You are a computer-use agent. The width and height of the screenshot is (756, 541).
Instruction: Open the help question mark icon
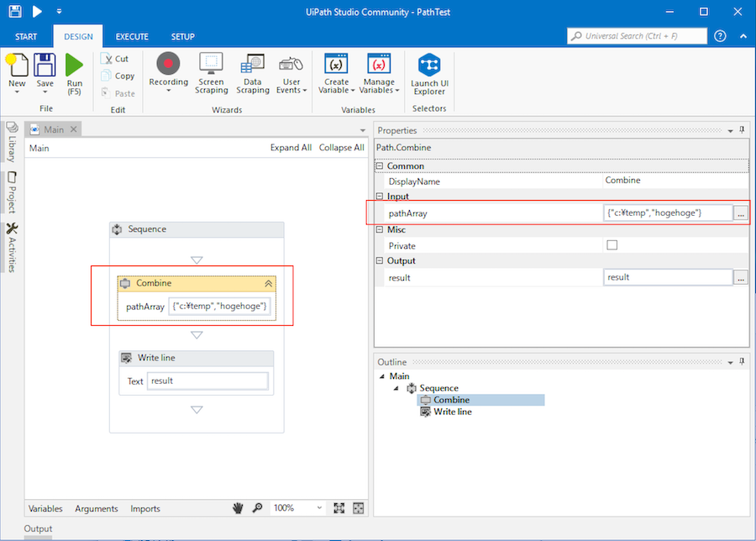(x=720, y=36)
